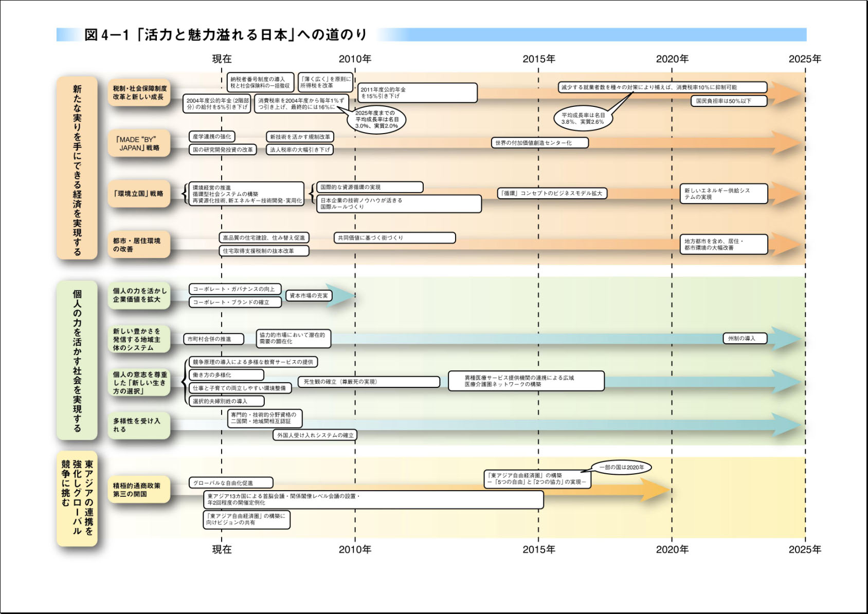Click the vertical label '新たな実りを手にできる経済を実現する'

click(77, 168)
